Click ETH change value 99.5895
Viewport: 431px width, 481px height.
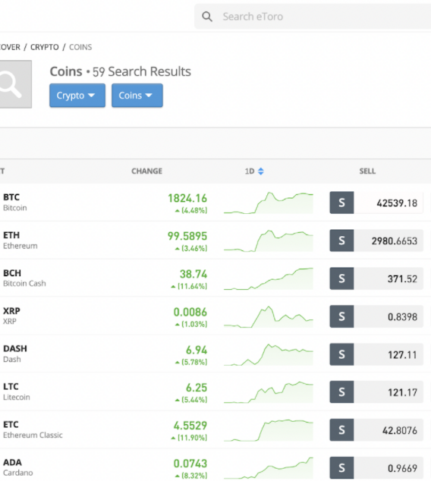(187, 236)
